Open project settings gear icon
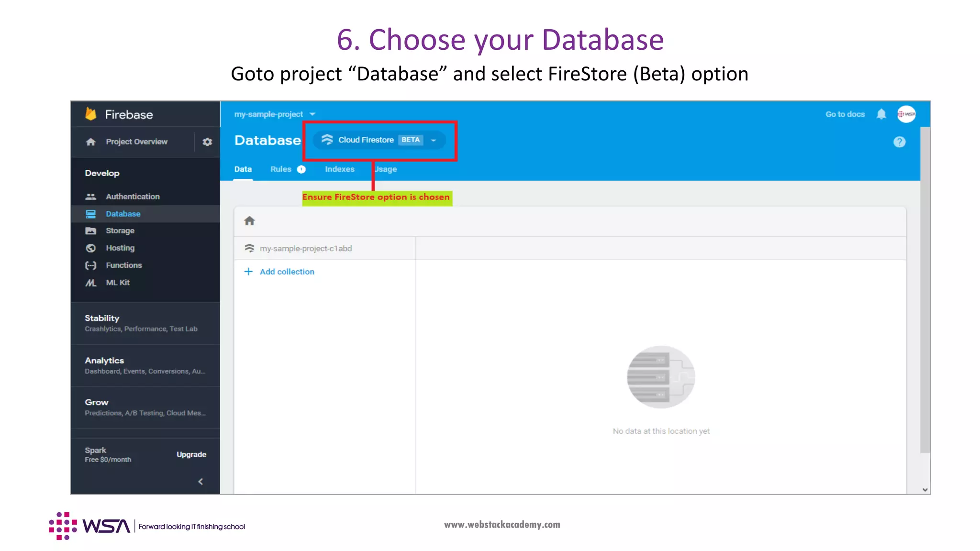This screenshot has width=980, height=551. click(x=207, y=142)
